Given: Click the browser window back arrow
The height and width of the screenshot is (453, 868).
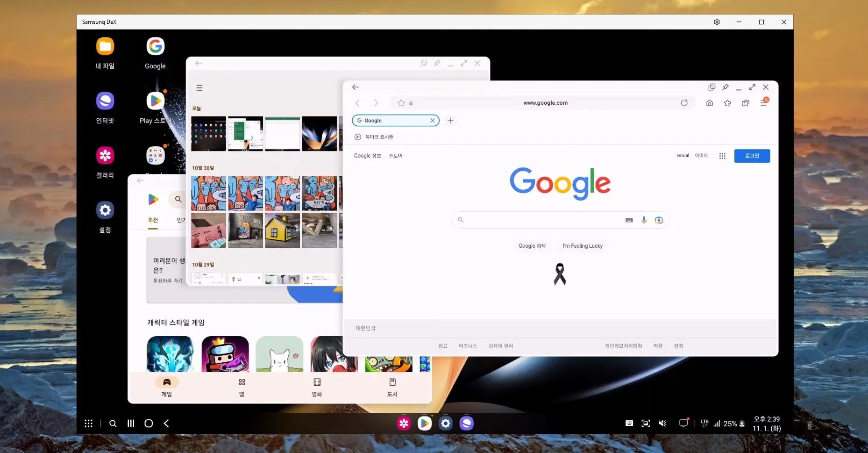Looking at the screenshot, I should [x=356, y=87].
